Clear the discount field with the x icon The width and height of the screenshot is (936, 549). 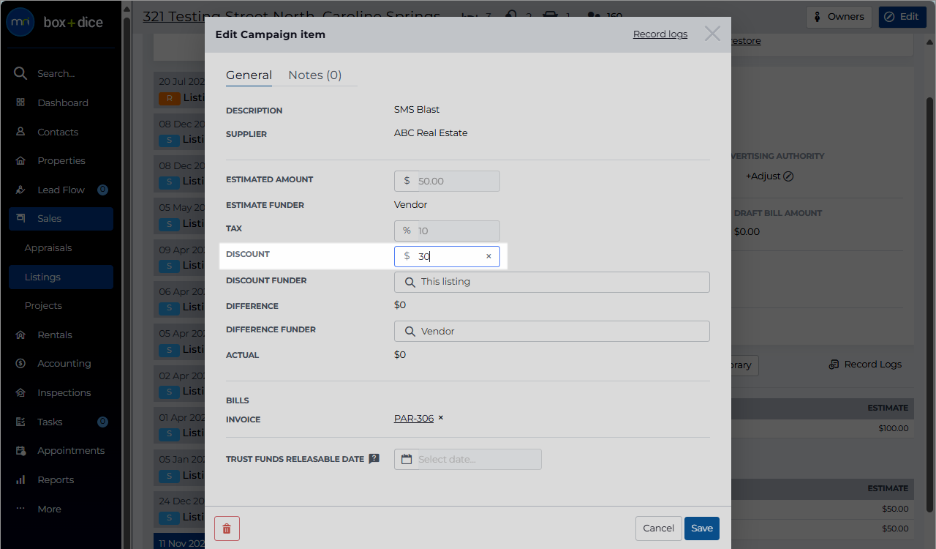click(x=488, y=256)
